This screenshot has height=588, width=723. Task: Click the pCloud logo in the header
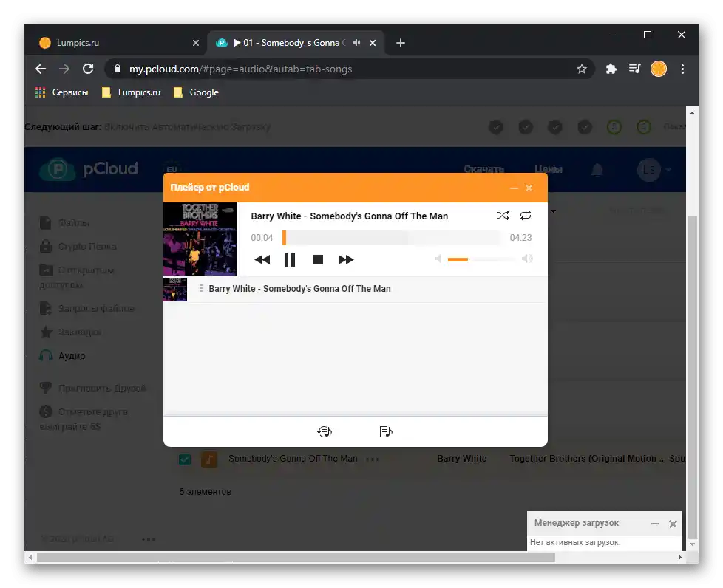tap(89, 169)
